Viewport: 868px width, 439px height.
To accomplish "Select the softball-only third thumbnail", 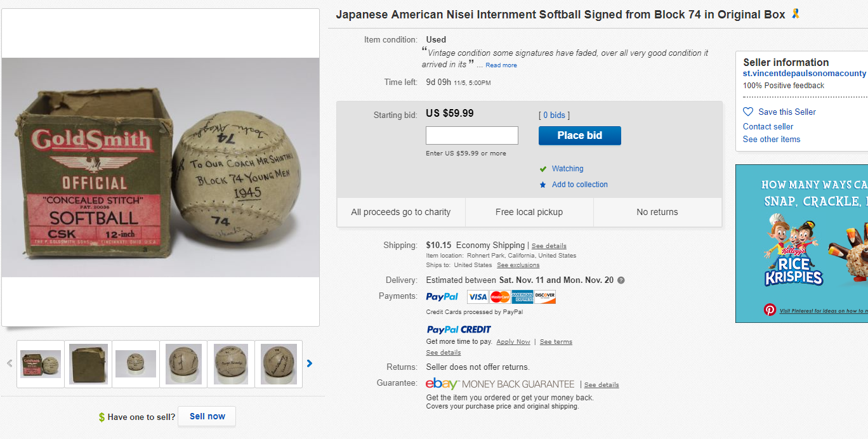I will click(x=136, y=364).
